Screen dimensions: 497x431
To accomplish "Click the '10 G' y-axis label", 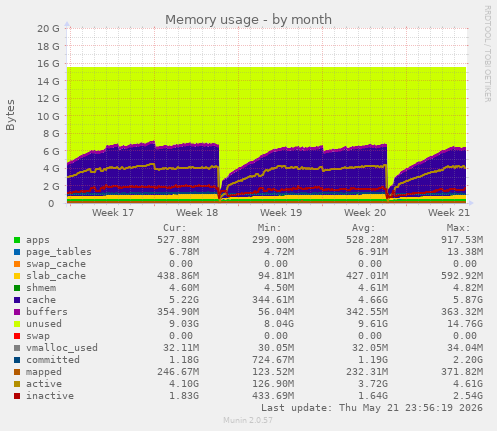I will (48, 116).
